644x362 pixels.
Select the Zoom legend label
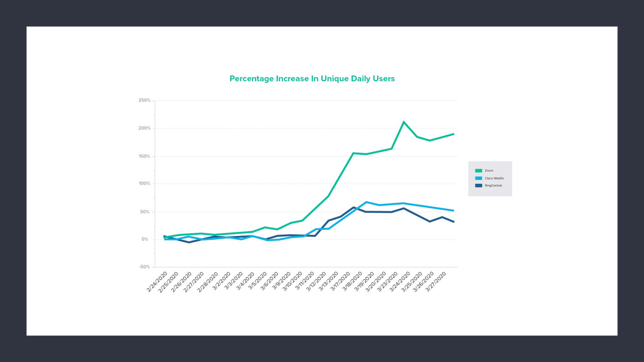tap(489, 171)
